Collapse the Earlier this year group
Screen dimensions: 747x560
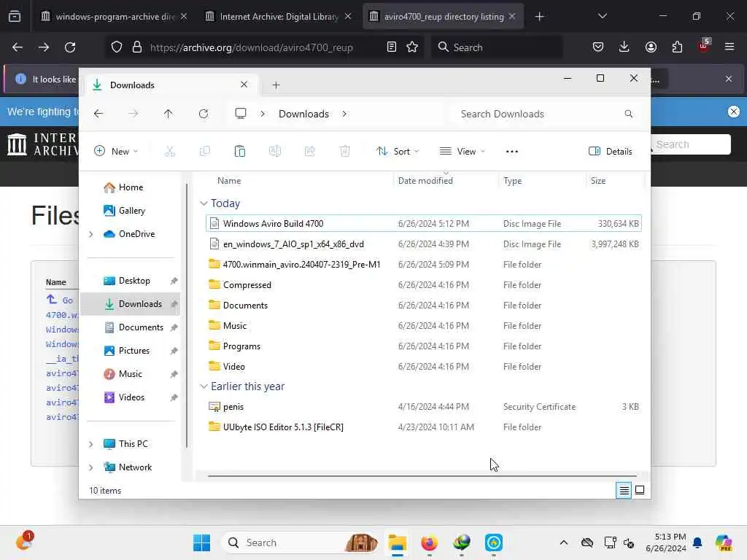(204, 386)
